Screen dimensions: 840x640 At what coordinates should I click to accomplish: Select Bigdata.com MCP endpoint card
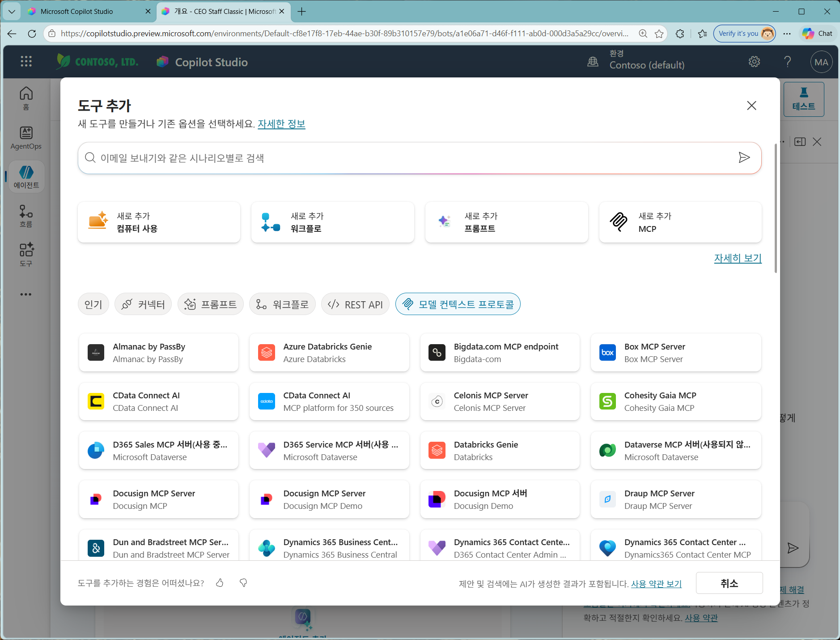click(500, 353)
